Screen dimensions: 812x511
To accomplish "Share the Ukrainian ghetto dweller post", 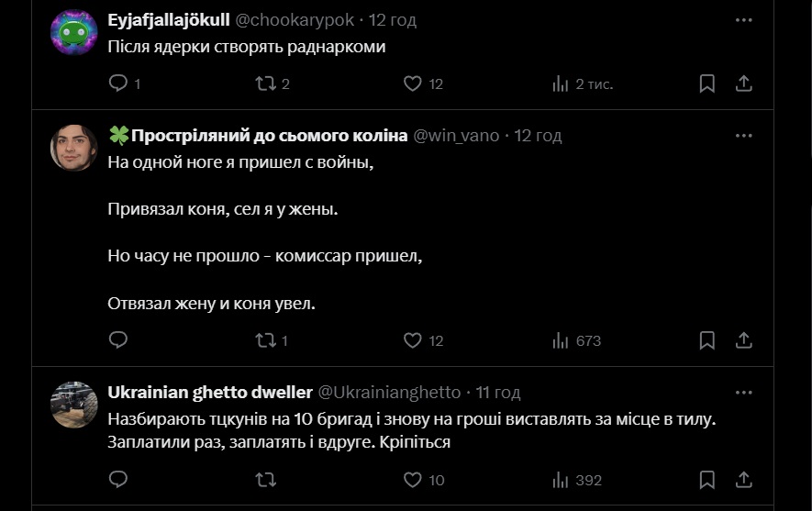I will click(744, 480).
